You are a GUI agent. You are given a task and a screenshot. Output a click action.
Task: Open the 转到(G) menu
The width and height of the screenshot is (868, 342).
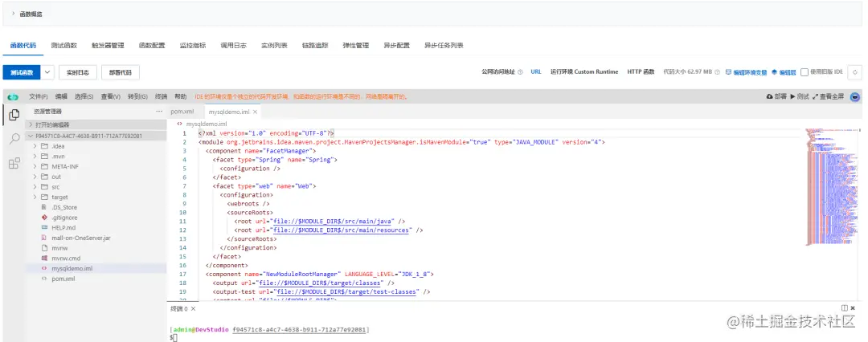(x=138, y=96)
